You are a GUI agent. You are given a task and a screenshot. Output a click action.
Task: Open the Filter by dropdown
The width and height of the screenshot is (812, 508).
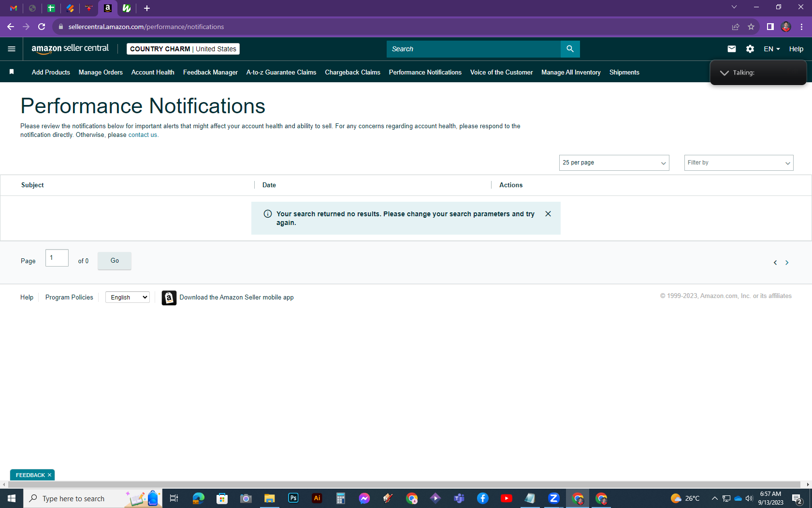pyautogui.click(x=739, y=163)
